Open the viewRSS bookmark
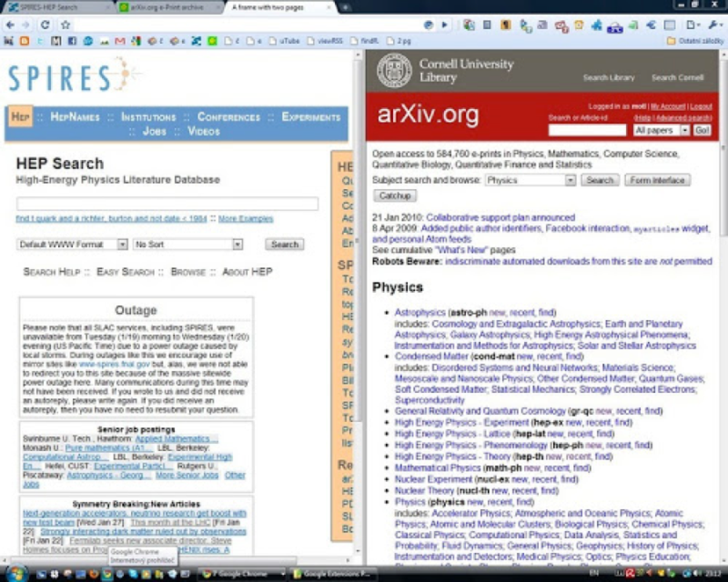This screenshot has height=582, width=728. [x=325, y=41]
